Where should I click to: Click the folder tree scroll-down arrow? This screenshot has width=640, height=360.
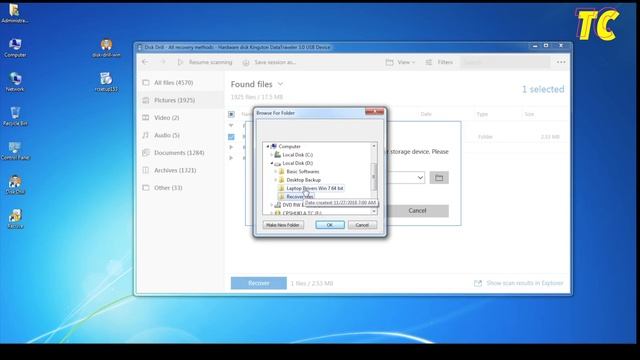pyautogui.click(x=373, y=211)
